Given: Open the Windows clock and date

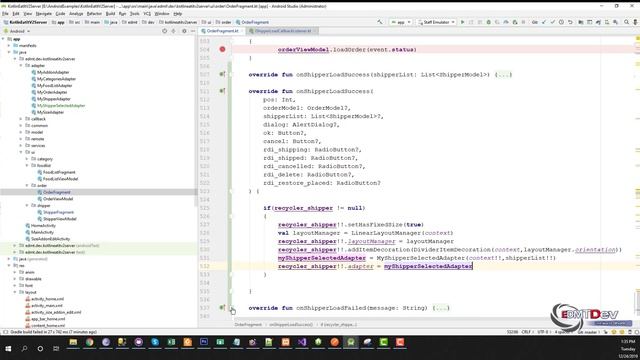Looking at the screenshot, I should click(x=628, y=348).
